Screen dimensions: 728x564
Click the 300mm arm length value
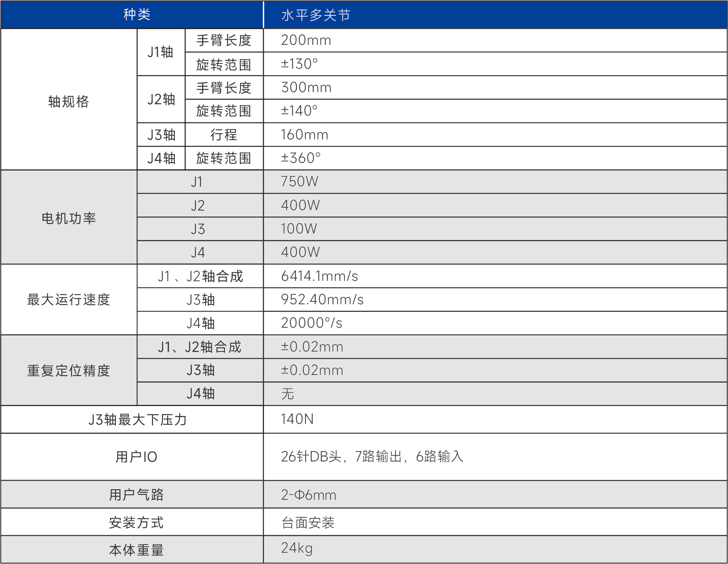coord(306,88)
